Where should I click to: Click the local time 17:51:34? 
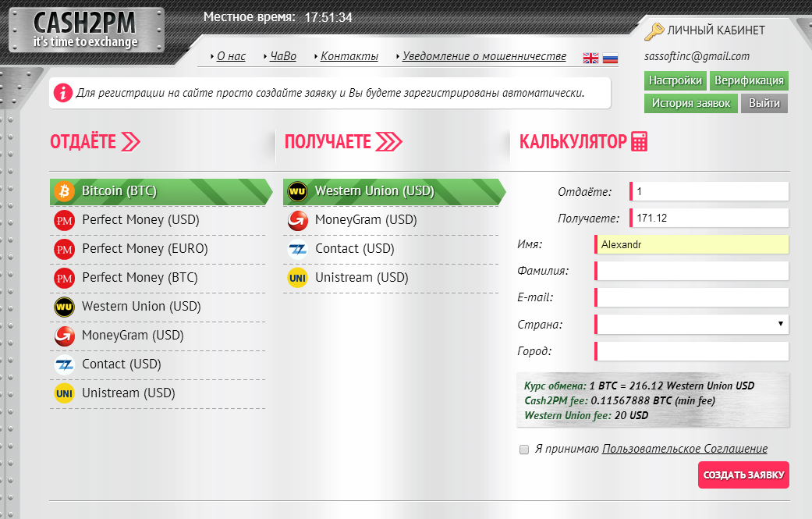pos(328,18)
